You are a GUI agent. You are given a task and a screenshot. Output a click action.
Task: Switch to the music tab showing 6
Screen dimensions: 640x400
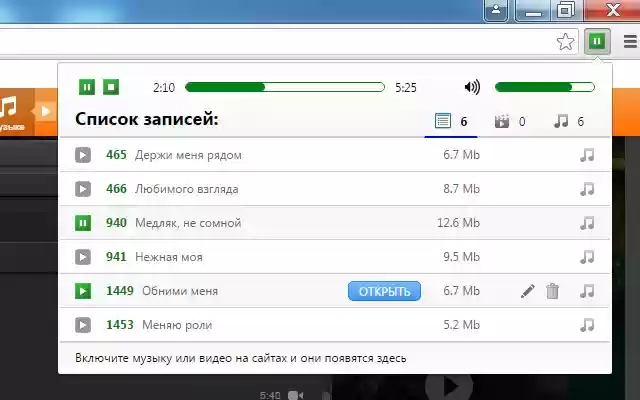click(569, 121)
